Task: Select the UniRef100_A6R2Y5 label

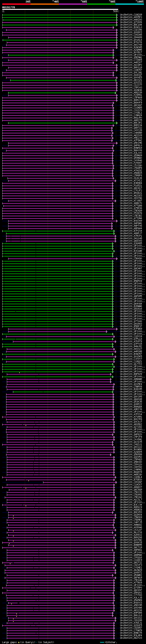Action: click(131, 120)
